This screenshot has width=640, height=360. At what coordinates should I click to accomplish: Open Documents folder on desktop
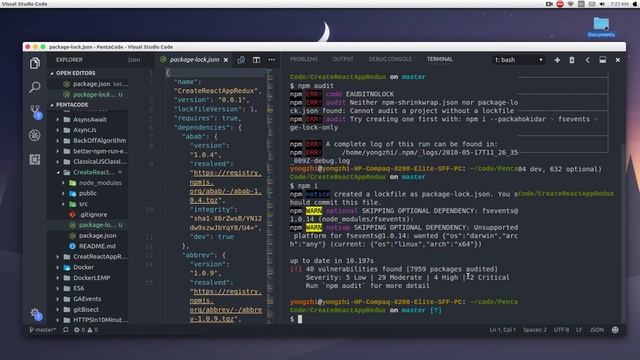[601, 27]
